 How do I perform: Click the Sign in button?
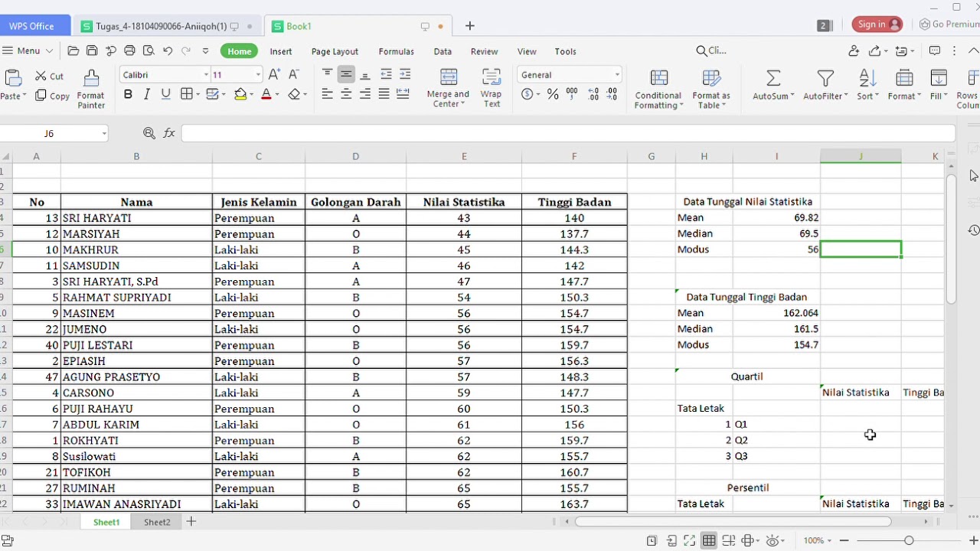[877, 24]
